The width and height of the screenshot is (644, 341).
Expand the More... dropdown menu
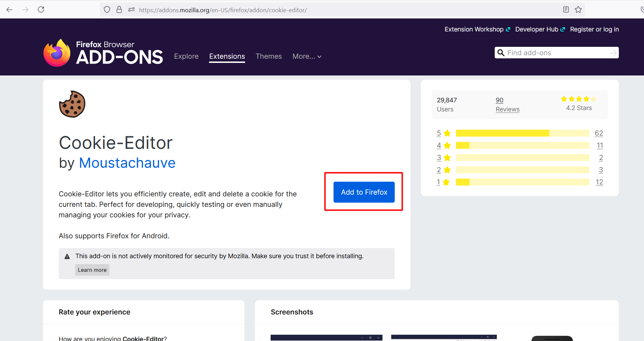(307, 57)
